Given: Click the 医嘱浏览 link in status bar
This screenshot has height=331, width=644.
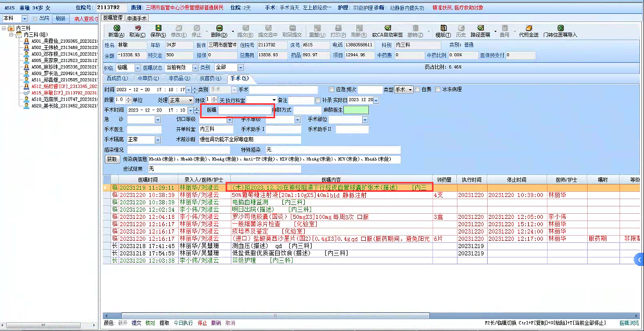Looking at the screenshot, I should (x=629, y=323).
